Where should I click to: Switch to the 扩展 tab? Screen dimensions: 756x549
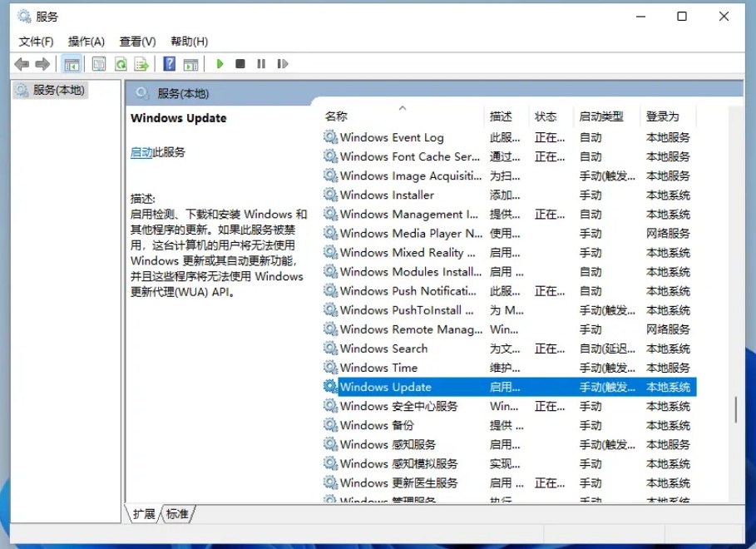(x=144, y=514)
